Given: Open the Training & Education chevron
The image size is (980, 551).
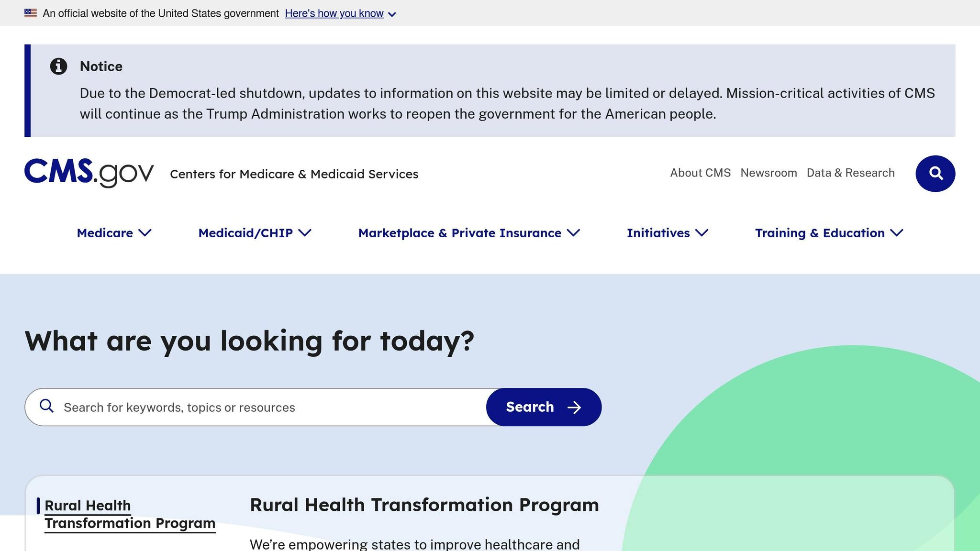Looking at the screenshot, I should coord(896,233).
